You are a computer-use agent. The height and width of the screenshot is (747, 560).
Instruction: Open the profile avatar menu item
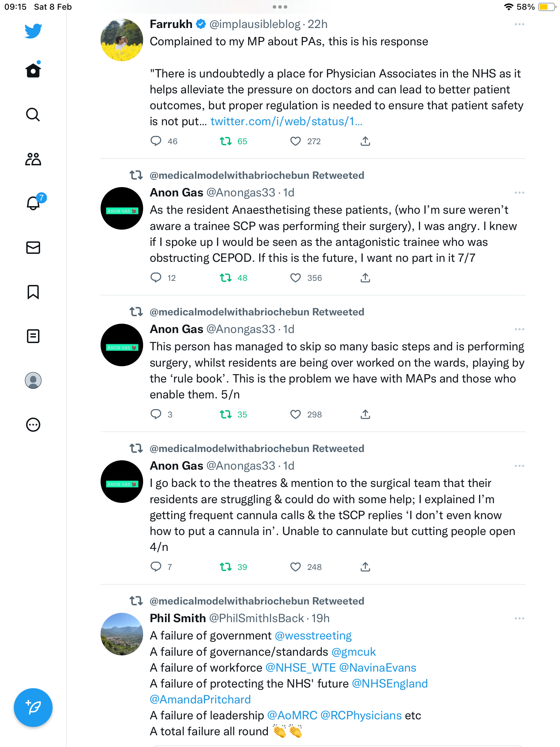tap(33, 380)
